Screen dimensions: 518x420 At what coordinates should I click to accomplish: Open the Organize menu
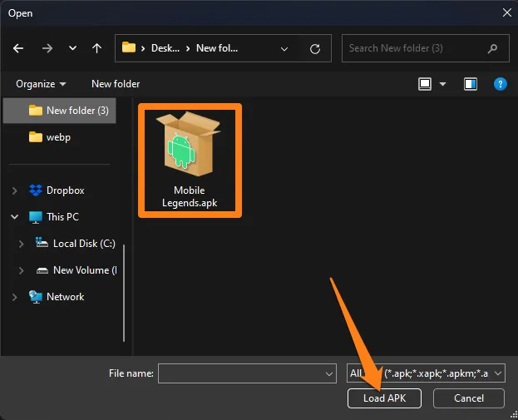click(x=41, y=84)
